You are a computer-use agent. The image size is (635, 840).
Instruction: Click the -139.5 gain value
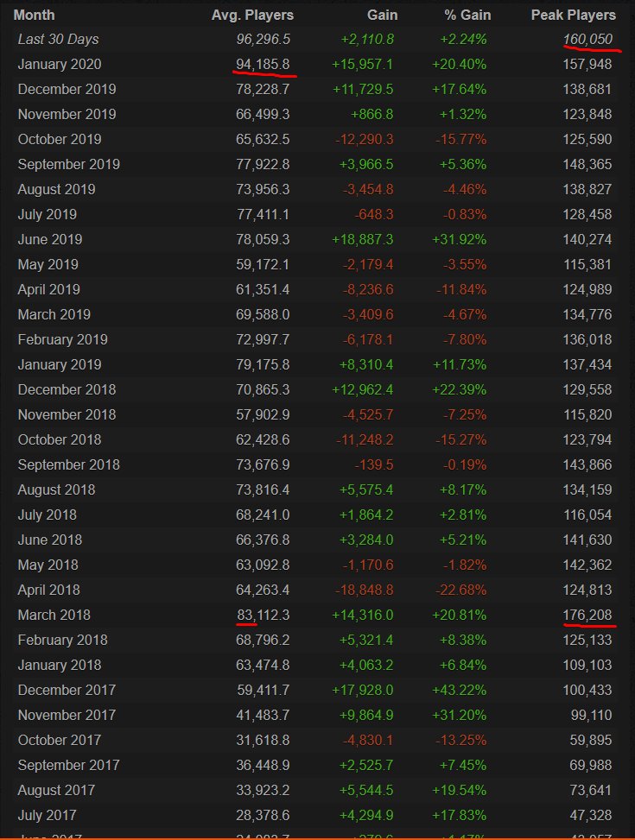point(374,465)
